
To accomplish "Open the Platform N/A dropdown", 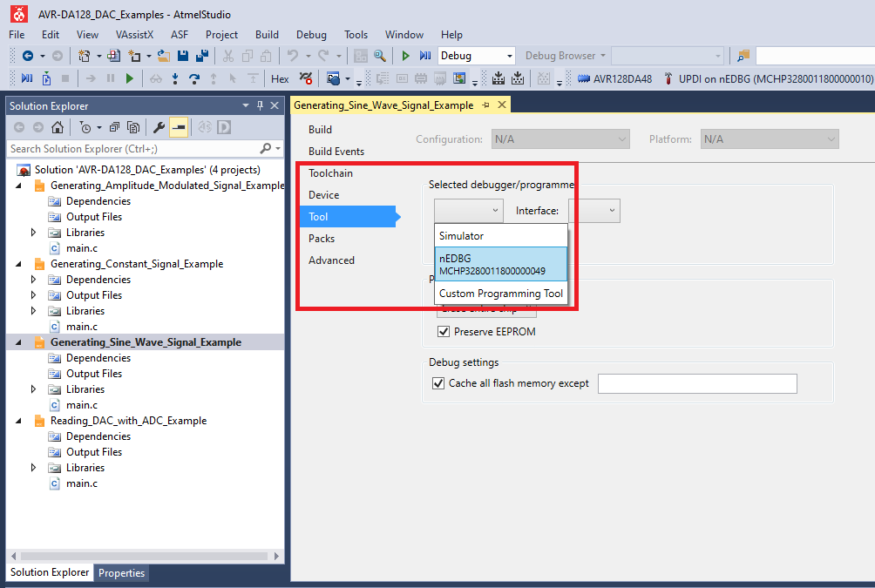I will pos(770,139).
